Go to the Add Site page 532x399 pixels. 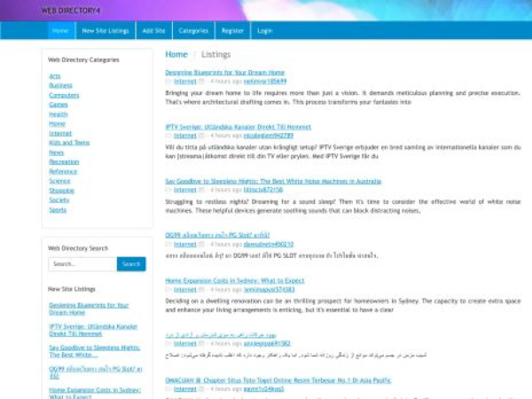153,30
